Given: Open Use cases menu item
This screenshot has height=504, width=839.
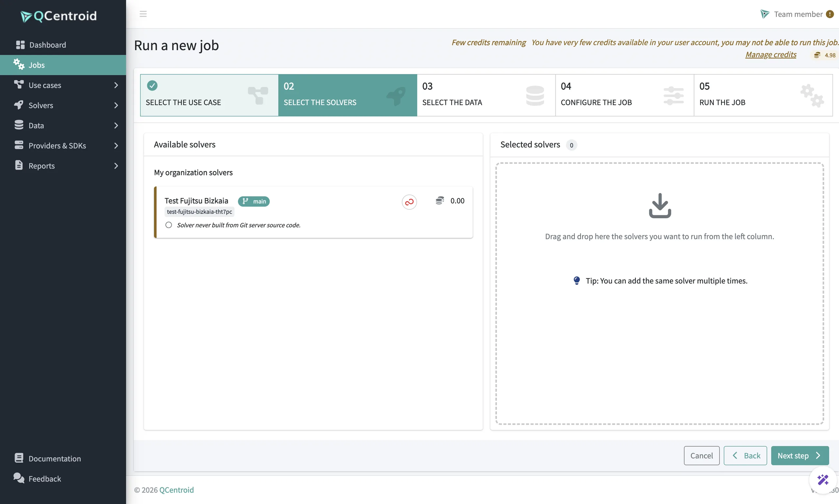Looking at the screenshot, I should (x=63, y=85).
